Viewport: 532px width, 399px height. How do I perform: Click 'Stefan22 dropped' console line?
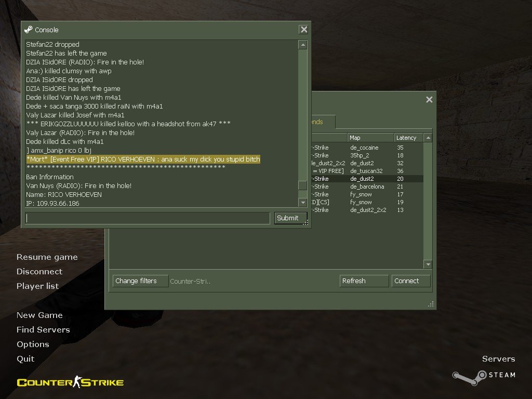click(x=52, y=45)
